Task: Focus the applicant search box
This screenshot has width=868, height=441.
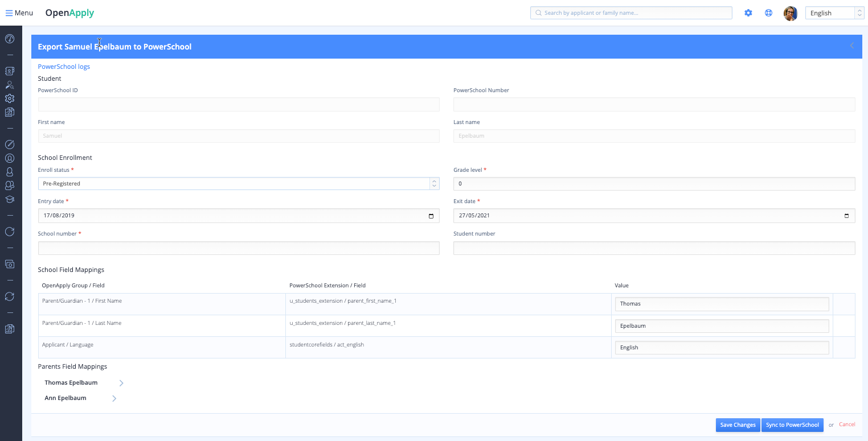Action: point(631,13)
